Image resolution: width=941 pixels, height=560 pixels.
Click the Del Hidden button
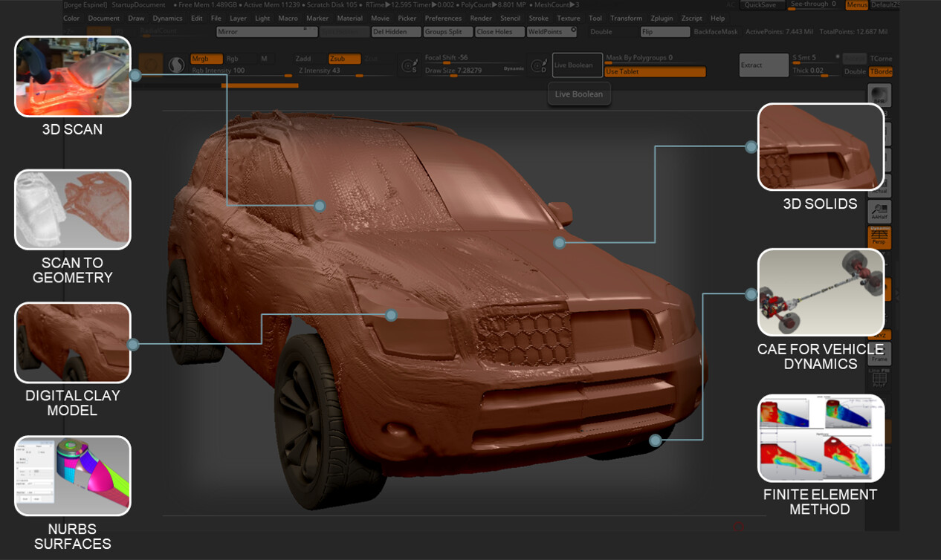[395, 32]
